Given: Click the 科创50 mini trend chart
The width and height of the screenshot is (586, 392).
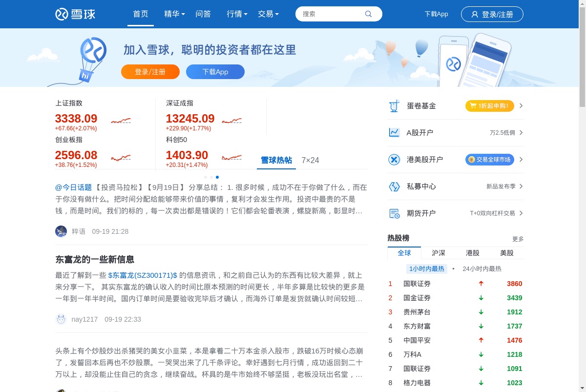Looking at the screenshot, I should pyautogui.click(x=231, y=157).
